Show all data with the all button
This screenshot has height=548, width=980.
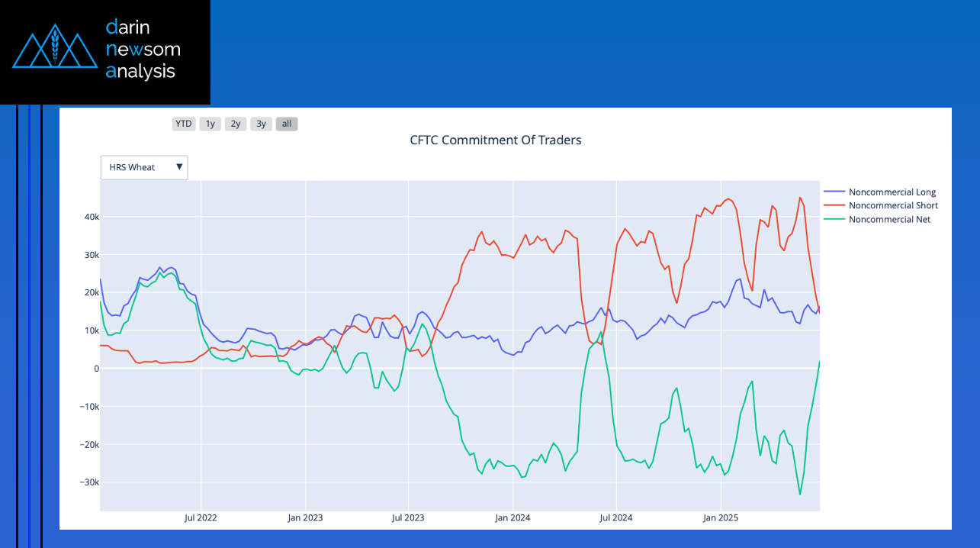click(x=287, y=124)
